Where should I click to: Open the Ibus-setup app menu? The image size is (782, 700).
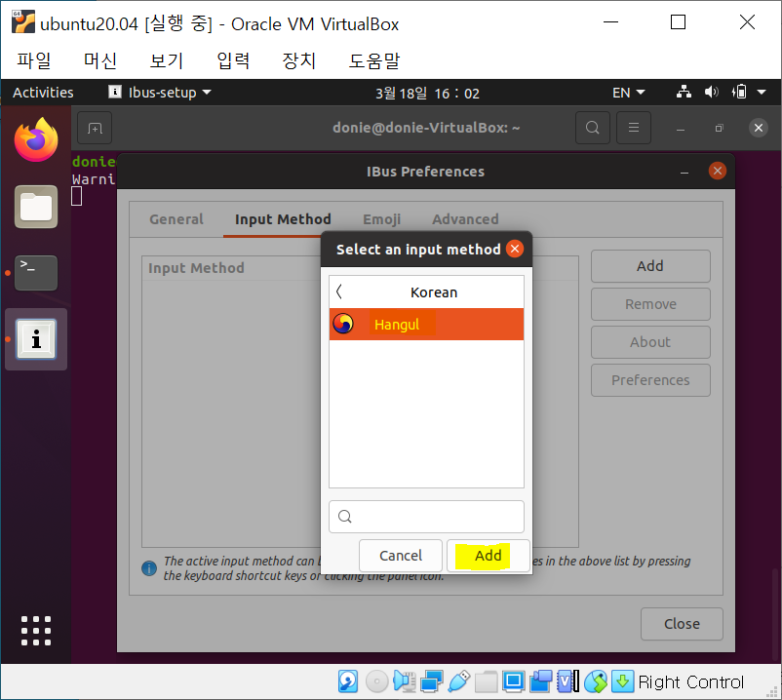coord(160,93)
